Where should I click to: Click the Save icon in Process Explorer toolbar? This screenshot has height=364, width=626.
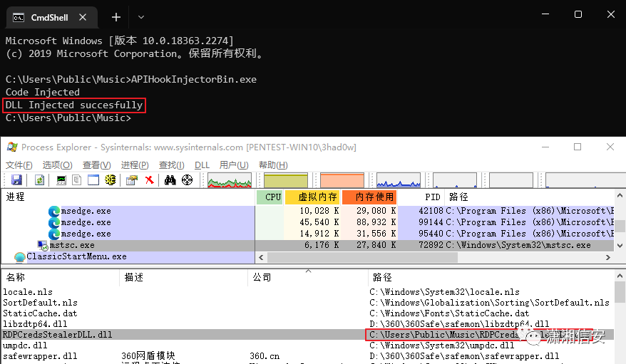click(16, 180)
